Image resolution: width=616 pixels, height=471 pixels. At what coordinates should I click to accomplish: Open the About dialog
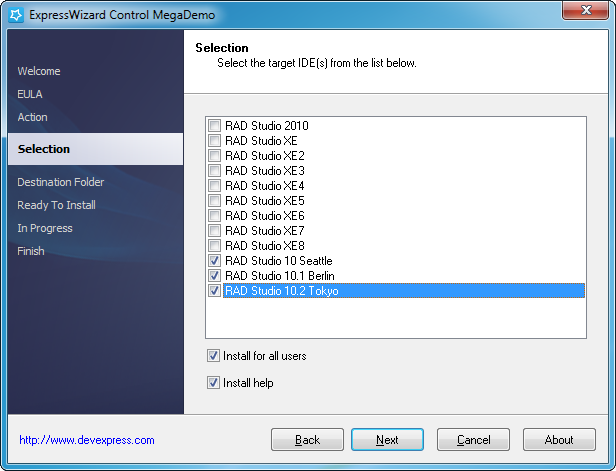tap(559, 440)
